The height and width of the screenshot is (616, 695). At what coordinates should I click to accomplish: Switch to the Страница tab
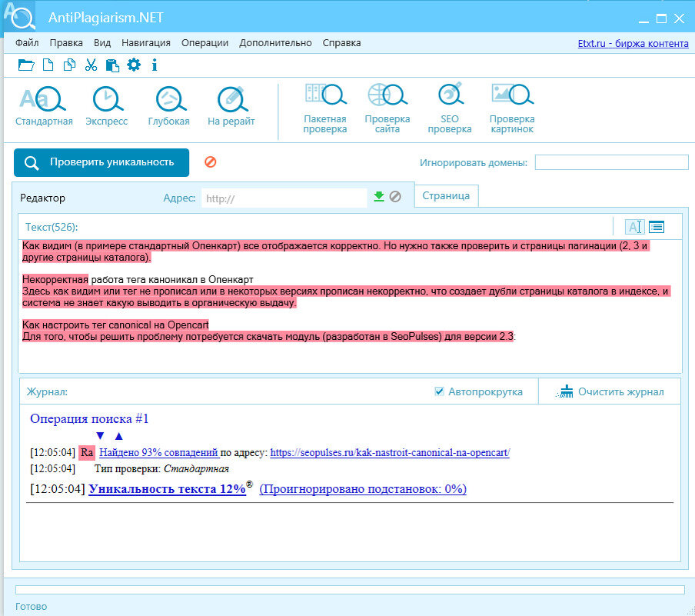tap(446, 195)
